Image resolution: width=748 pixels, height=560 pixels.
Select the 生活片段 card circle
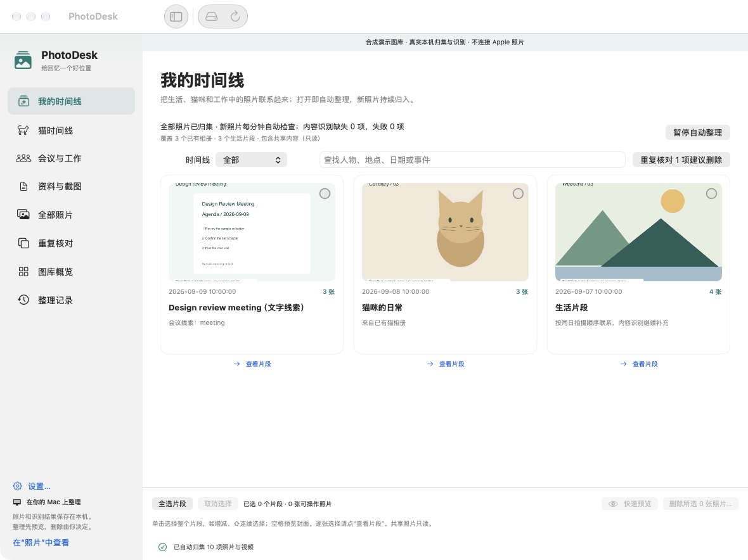[711, 193]
